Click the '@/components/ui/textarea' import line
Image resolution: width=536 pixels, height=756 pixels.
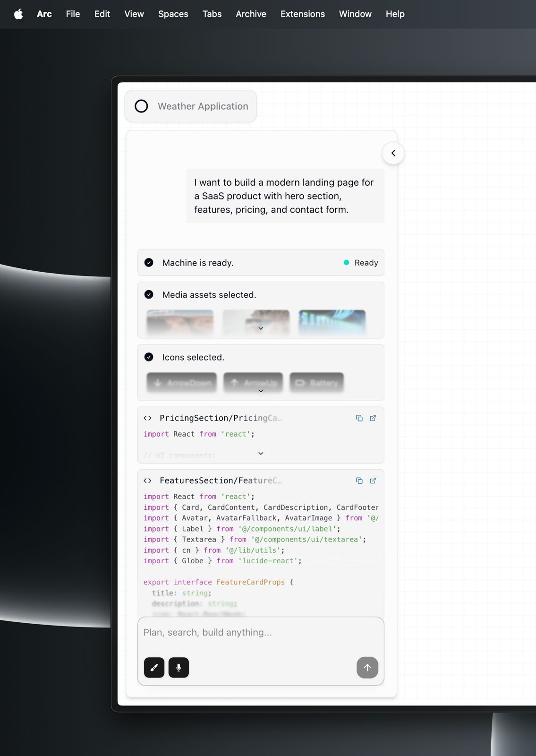(255, 540)
